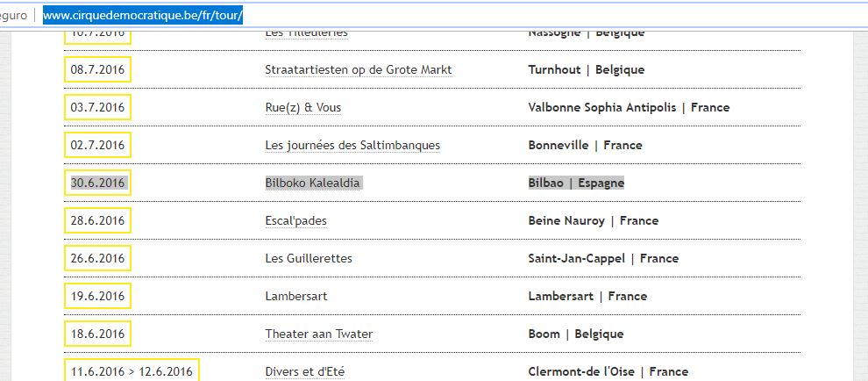Click the Bilbao | Espagne location text
Viewport: 868px width, 381px height.
point(576,183)
